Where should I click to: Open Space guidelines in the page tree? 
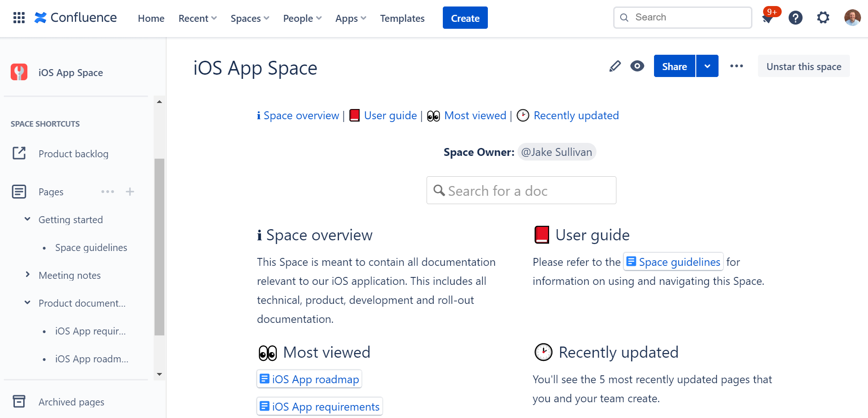tap(91, 248)
